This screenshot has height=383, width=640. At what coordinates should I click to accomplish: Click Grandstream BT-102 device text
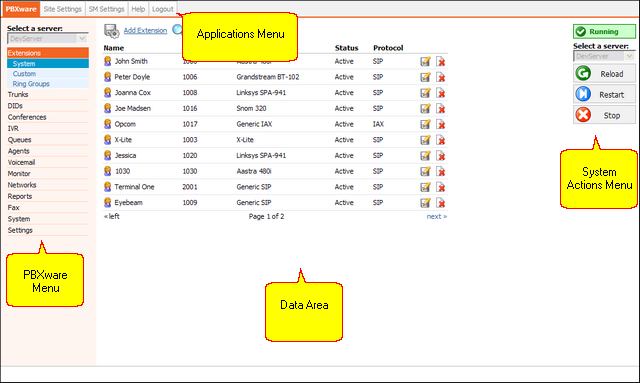(268, 77)
